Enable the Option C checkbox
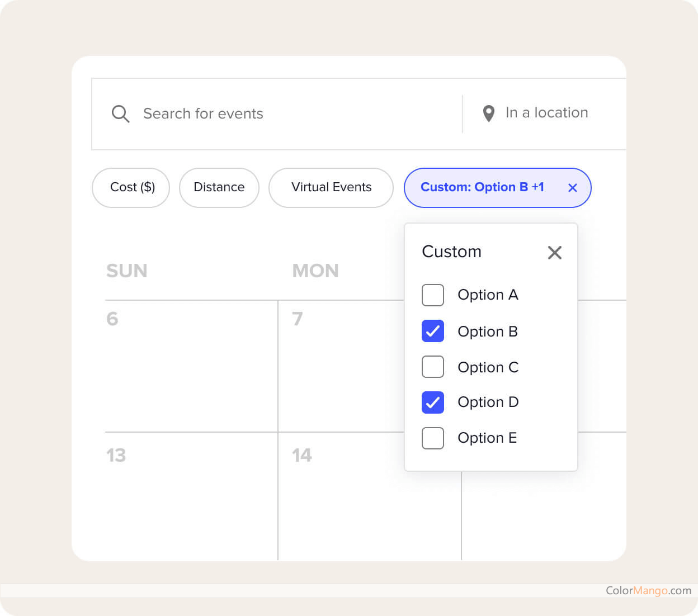Screen dimensions: 698x616 point(432,367)
